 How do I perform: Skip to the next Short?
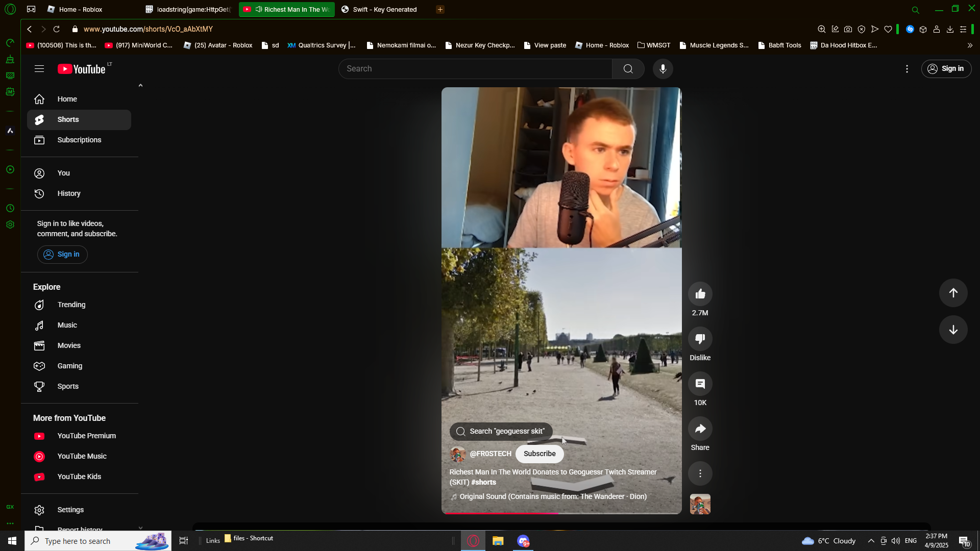click(953, 330)
